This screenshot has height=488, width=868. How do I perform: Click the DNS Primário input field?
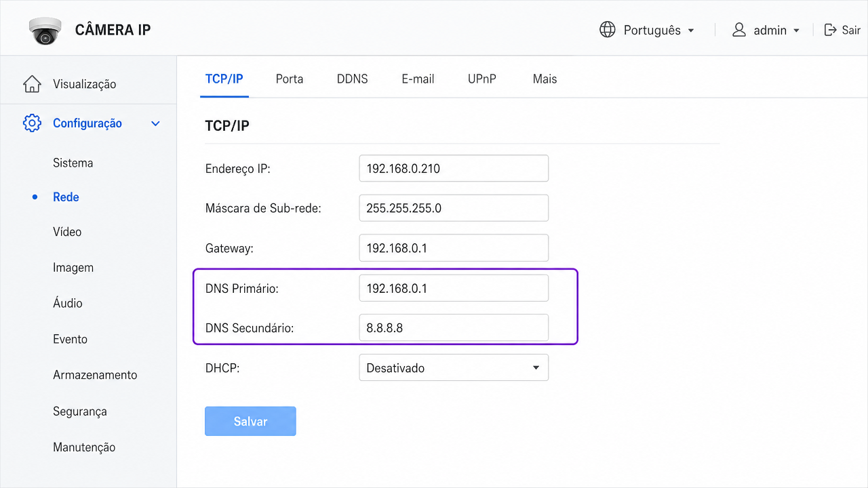(454, 288)
